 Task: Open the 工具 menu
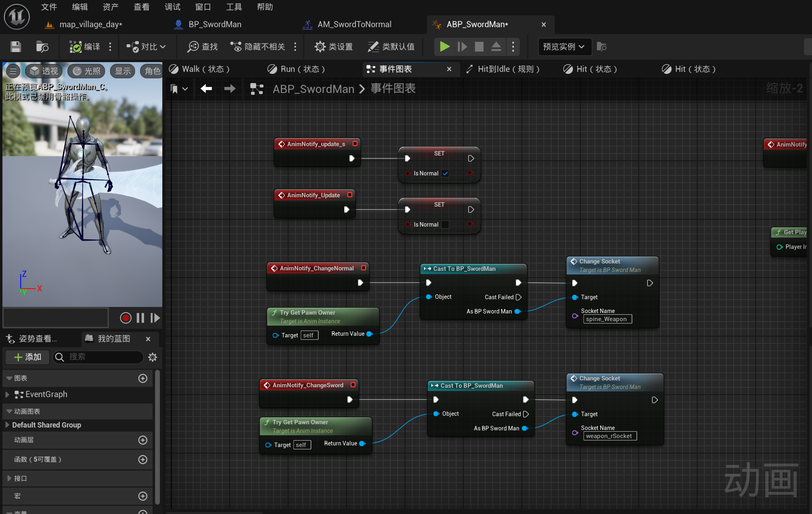point(234,7)
